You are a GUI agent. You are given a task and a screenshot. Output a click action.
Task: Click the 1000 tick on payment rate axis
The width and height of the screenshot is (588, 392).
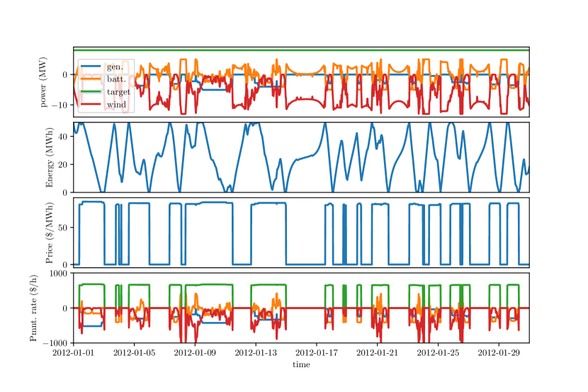point(59,273)
